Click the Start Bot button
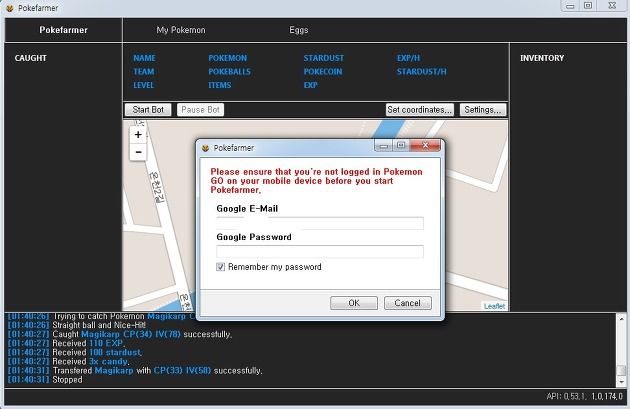The image size is (630, 409). tap(148, 110)
